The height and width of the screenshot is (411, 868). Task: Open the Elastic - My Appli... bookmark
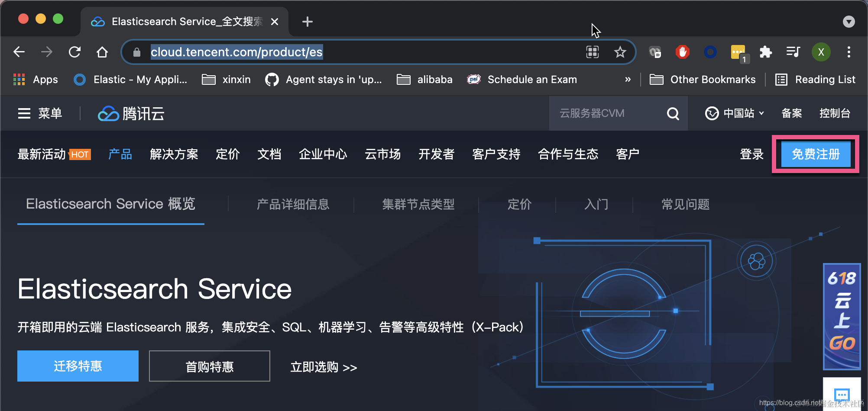[130, 80]
